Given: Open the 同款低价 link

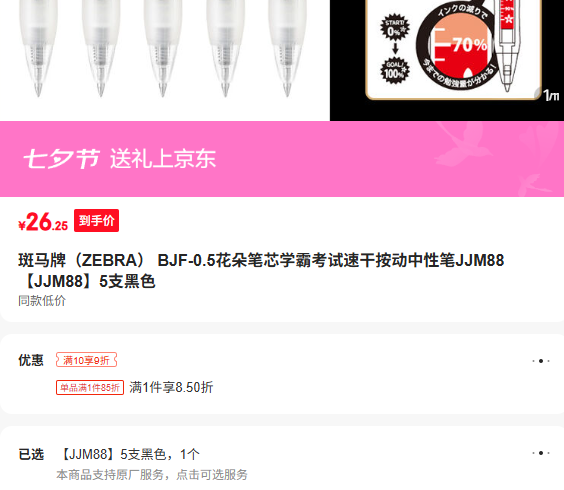Looking at the screenshot, I should coord(42,301).
